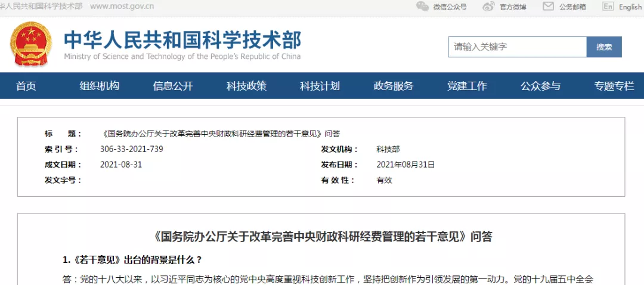Go to 首页 home menu
Viewport: 644px width, 285px height.
pos(26,86)
